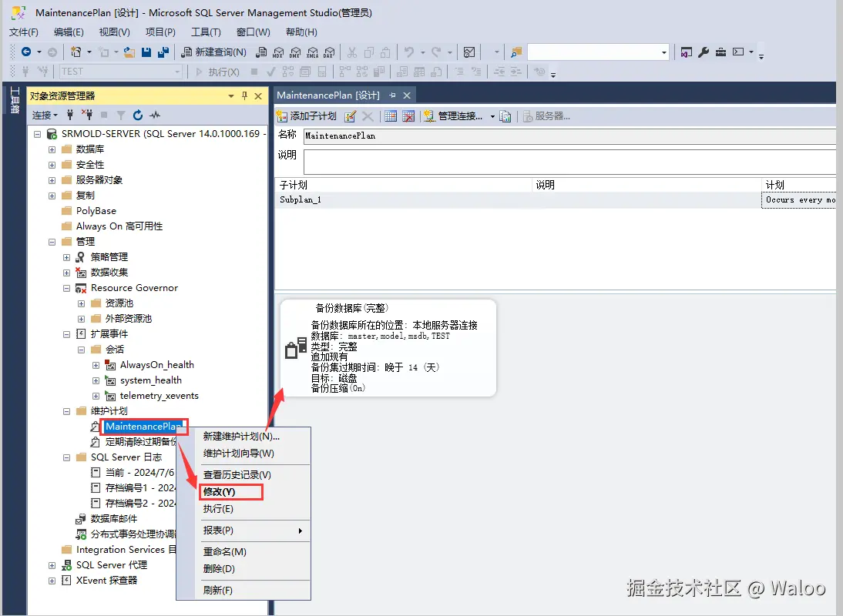Select the Subplan_1 row

(x=556, y=200)
